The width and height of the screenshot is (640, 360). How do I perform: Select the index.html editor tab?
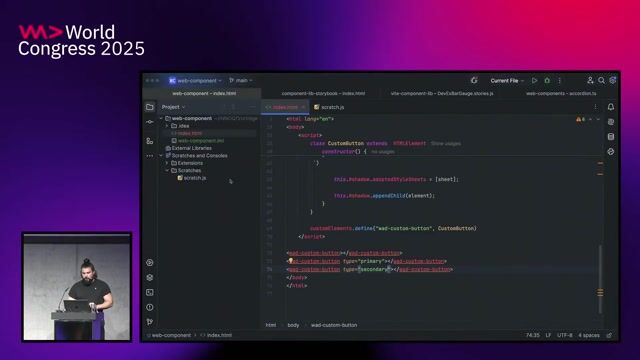(285, 107)
